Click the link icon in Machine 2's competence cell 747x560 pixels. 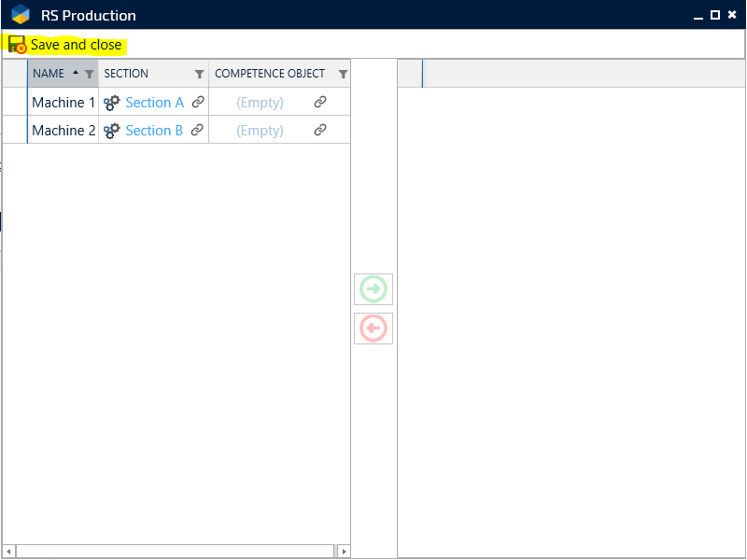(x=320, y=131)
